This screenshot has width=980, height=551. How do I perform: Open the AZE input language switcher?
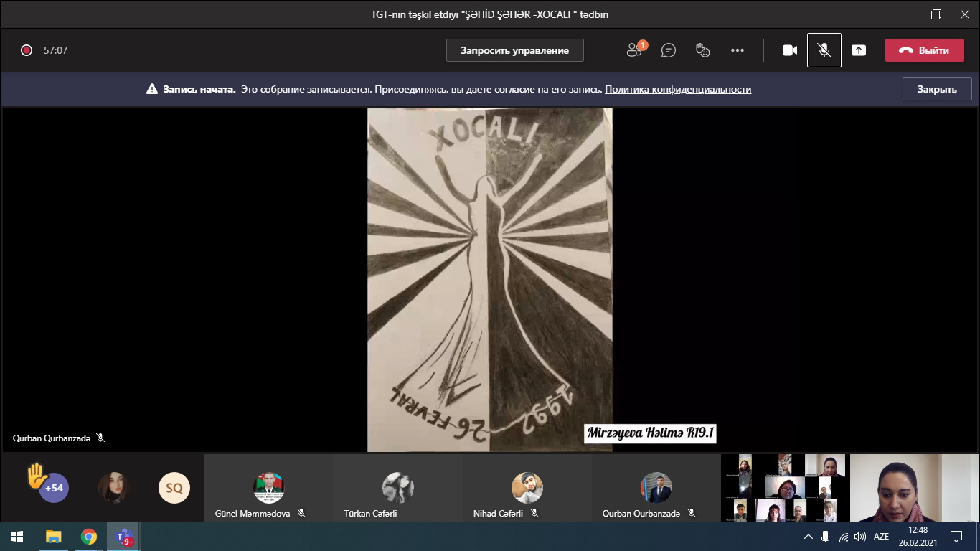point(881,537)
